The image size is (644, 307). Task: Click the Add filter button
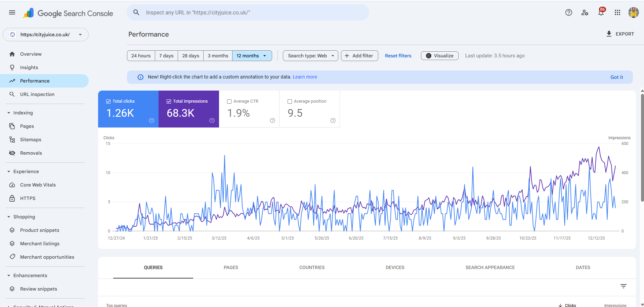tap(359, 56)
